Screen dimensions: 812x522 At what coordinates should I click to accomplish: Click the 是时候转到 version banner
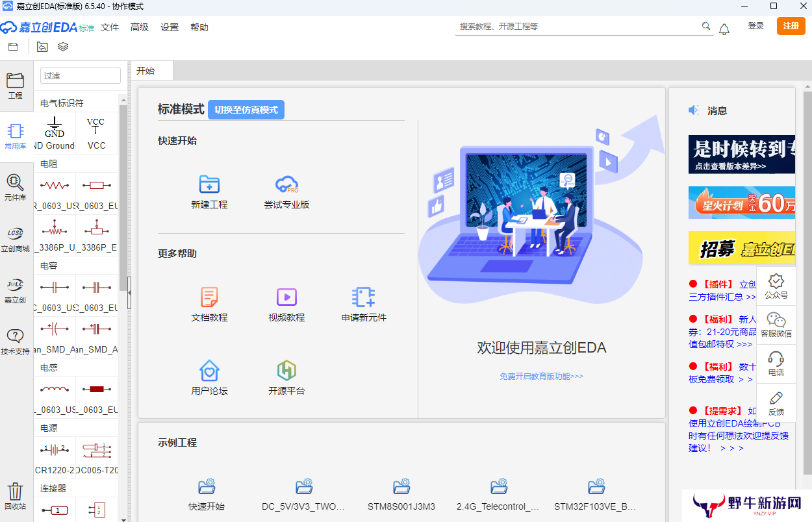coord(742,154)
